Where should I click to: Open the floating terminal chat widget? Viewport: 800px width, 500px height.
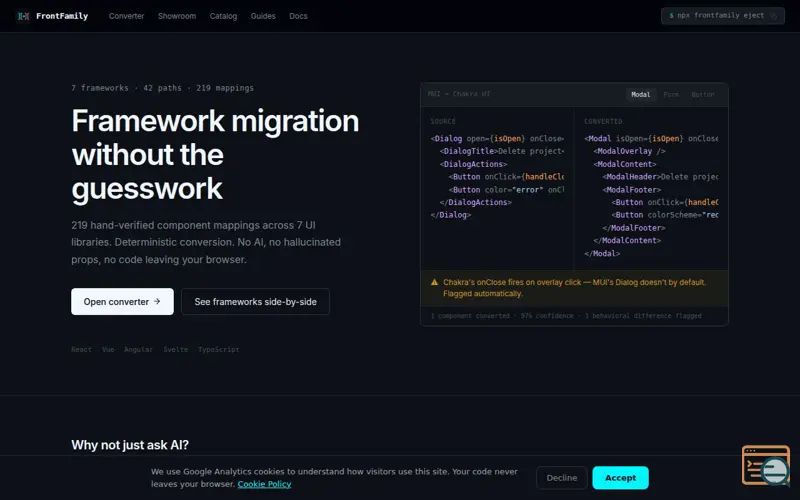point(766,465)
